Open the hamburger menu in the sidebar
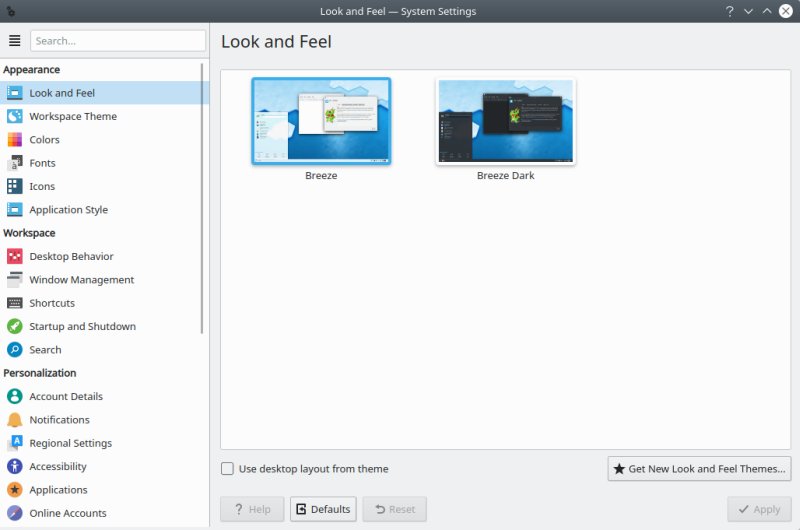This screenshot has width=800, height=530. 15,41
